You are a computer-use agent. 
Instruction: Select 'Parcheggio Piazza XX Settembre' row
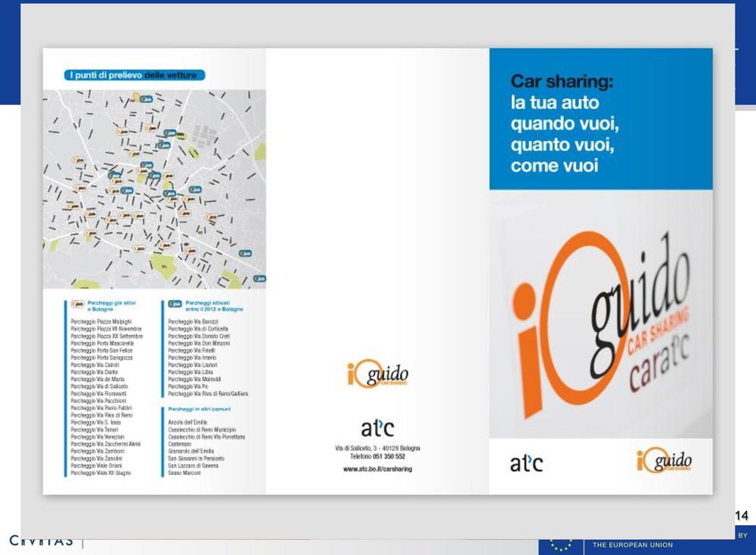(107, 336)
